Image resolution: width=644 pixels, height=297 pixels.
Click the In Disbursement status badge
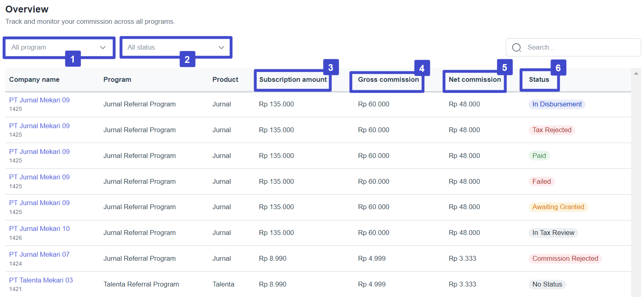pos(556,104)
